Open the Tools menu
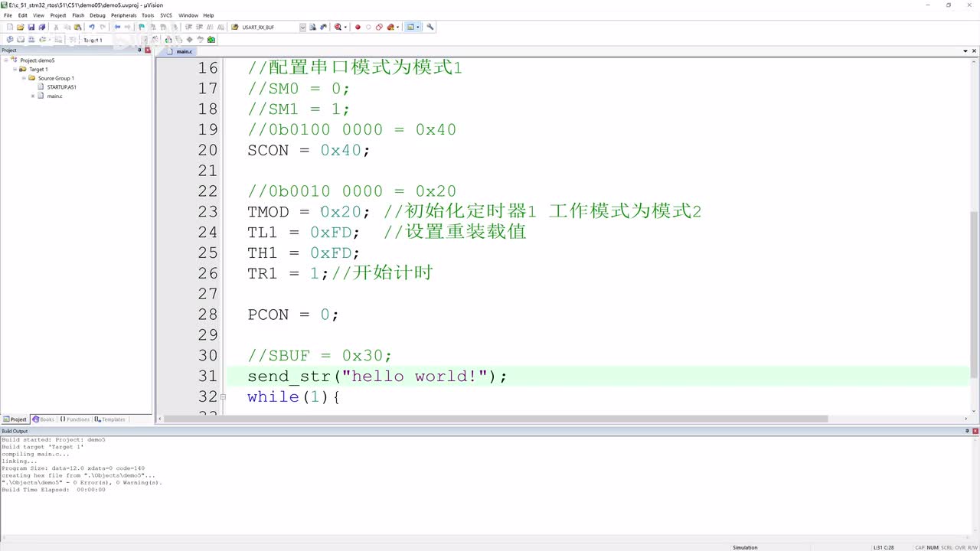 click(148, 15)
